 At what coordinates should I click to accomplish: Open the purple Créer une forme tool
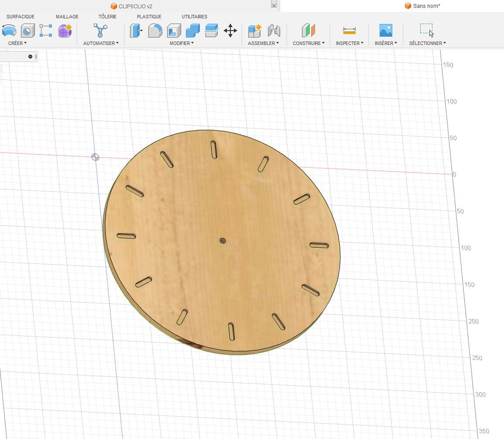[x=65, y=31]
